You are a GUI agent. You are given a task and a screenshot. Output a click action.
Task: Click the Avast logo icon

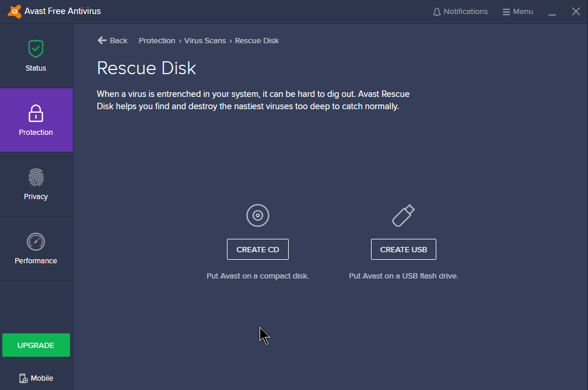tap(14, 12)
